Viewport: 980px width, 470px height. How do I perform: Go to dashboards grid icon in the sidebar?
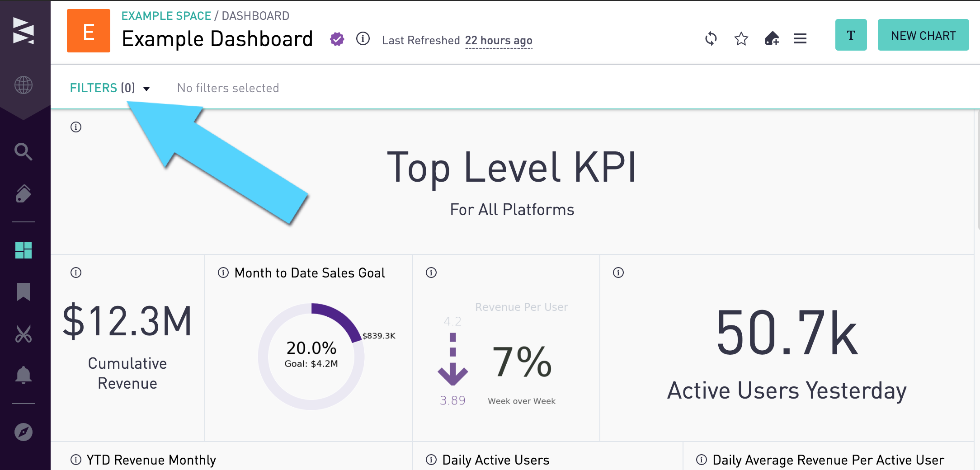(x=24, y=250)
